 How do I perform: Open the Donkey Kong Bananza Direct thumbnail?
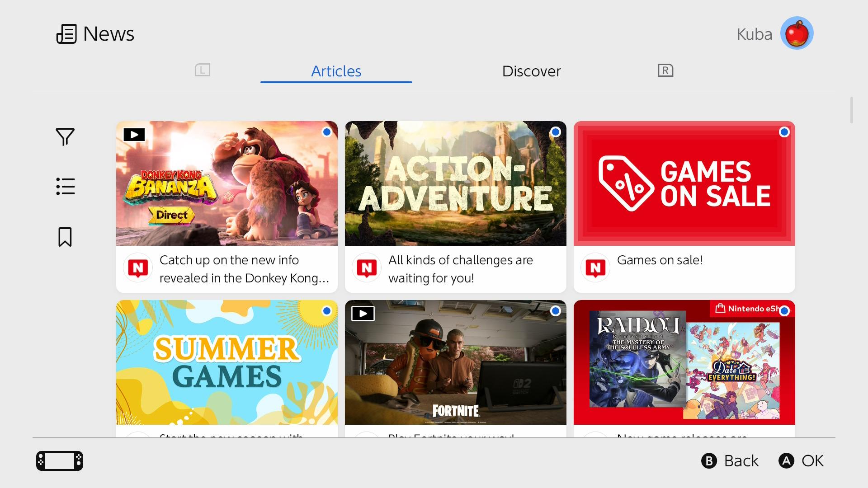click(x=227, y=183)
